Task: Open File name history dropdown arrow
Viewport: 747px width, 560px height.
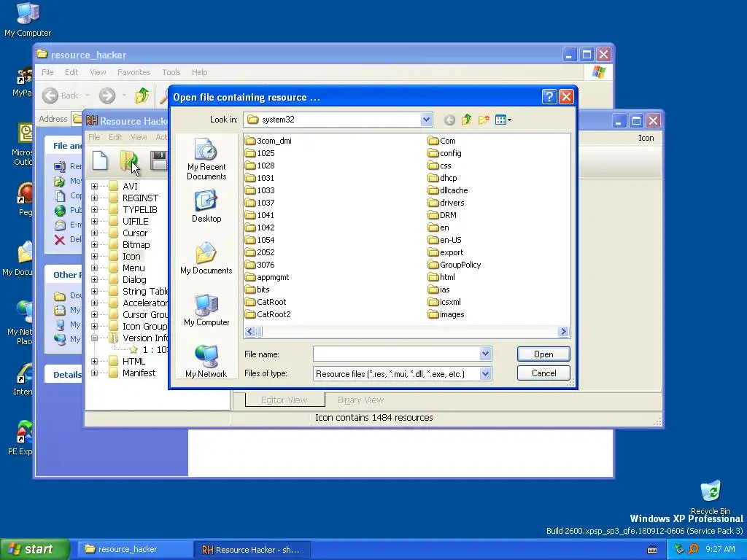Action: (485, 354)
